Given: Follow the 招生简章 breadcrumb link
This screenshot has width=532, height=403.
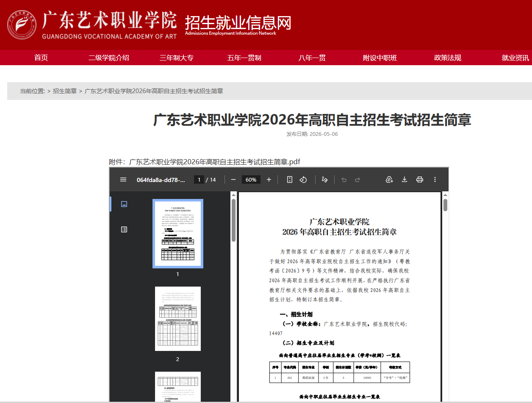Looking at the screenshot, I should [x=65, y=91].
